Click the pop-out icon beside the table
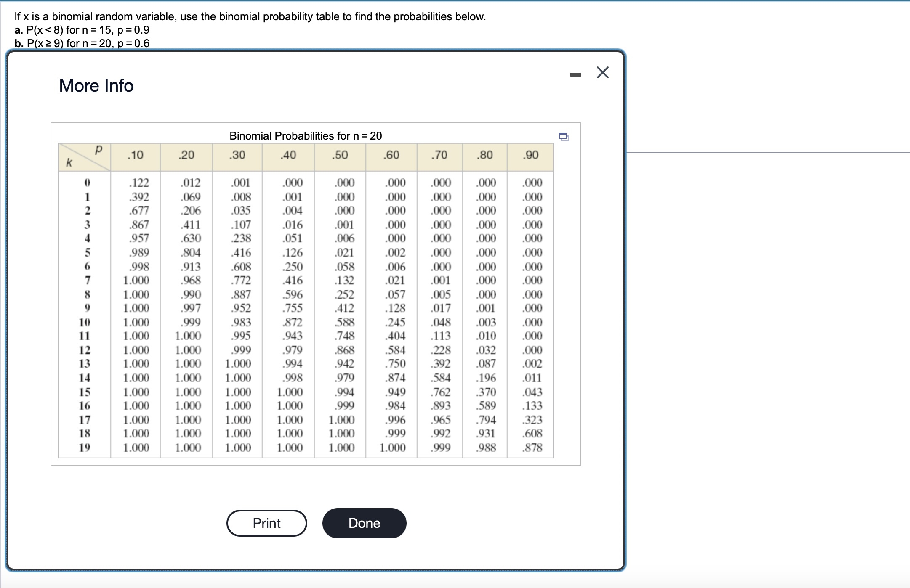Image resolution: width=910 pixels, height=588 pixels. pyautogui.click(x=564, y=136)
